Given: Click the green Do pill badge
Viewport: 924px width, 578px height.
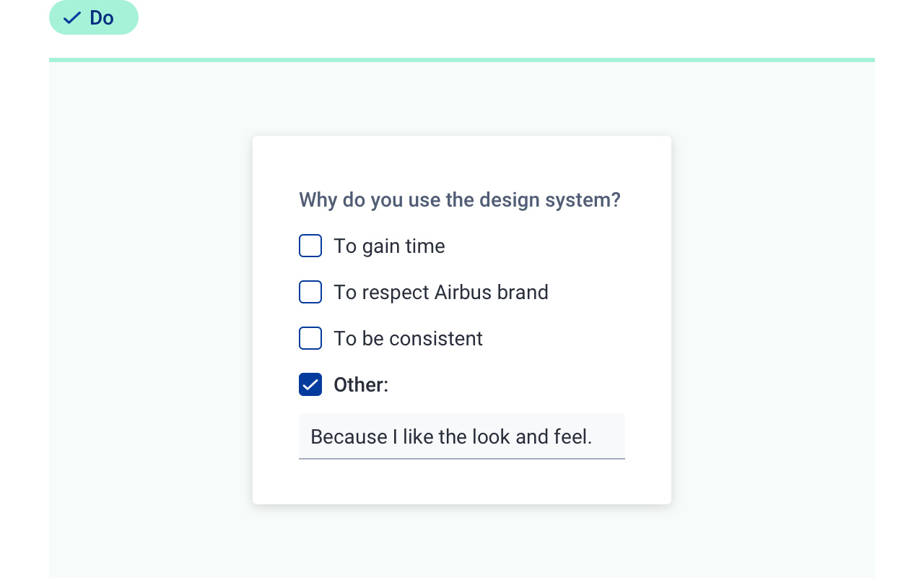Looking at the screenshot, I should pos(94,17).
